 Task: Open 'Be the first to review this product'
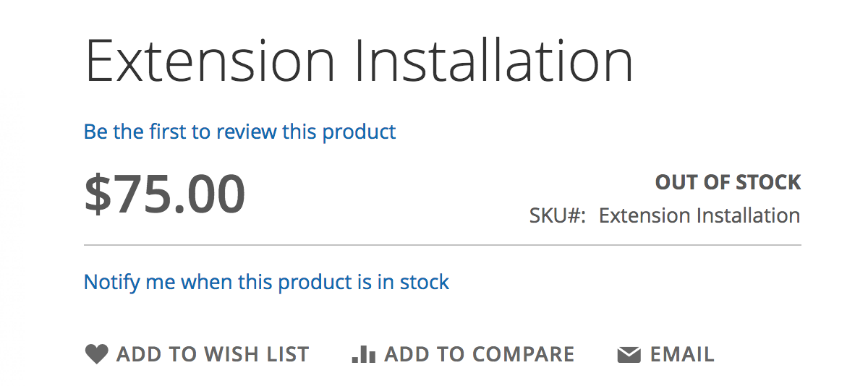click(240, 132)
